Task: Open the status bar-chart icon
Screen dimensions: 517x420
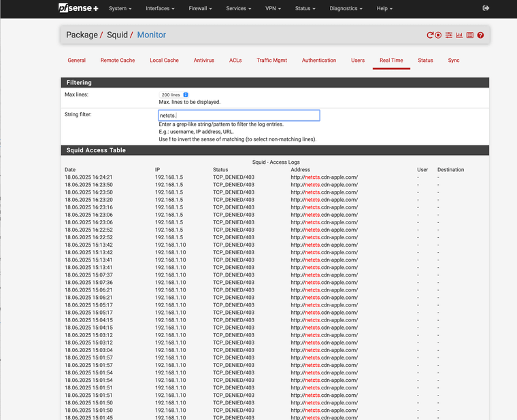Action: (459, 35)
